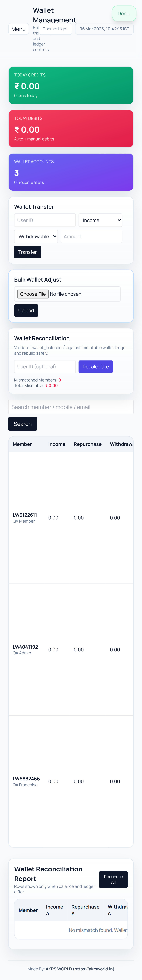This screenshot has width=142, height=980.
Task: Click Choose File for bulk adjust
Action: [x=33, y=294]
